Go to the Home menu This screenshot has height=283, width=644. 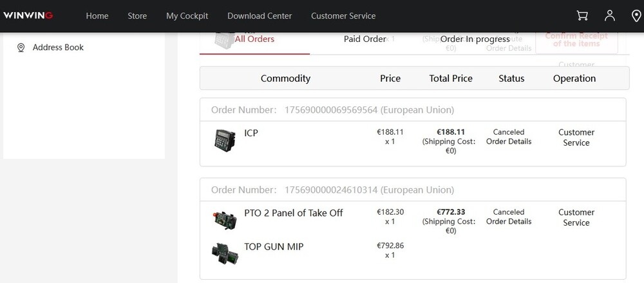click(x=97, y=15)
